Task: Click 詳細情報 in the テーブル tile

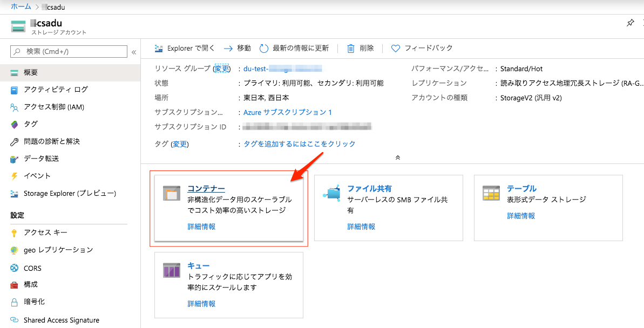Action: (521, 216)
